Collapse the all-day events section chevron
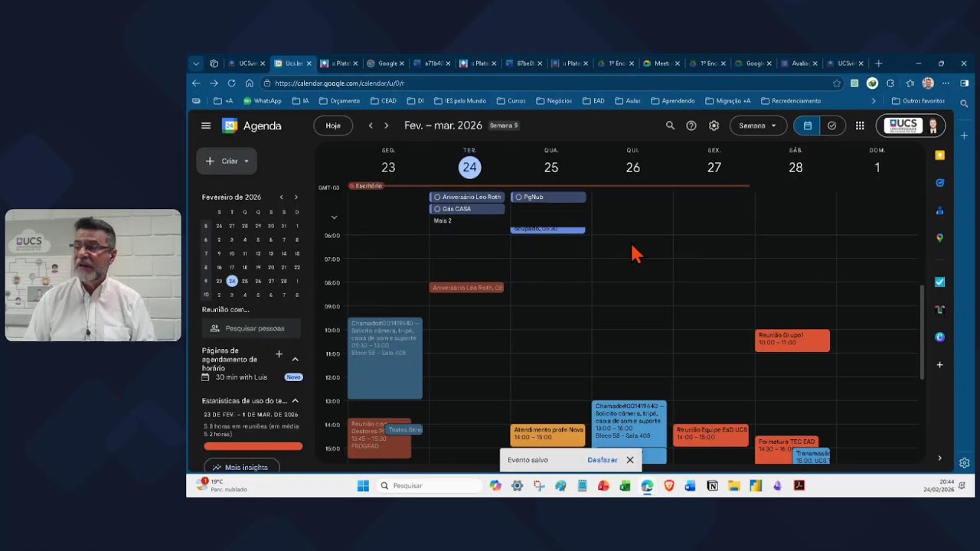 pyautogui.click(x=334, y=217)
